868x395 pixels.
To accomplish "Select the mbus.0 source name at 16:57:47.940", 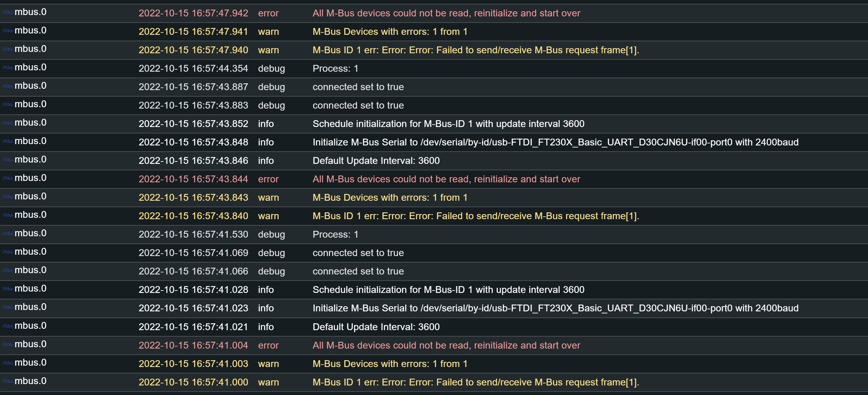I will pyautogui.click(x=30, y=49).
